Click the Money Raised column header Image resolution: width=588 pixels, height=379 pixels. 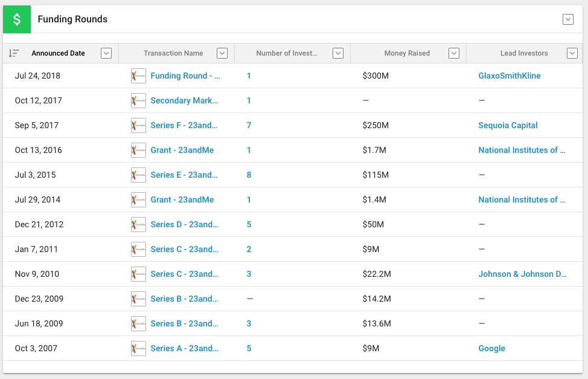point(407,53)
